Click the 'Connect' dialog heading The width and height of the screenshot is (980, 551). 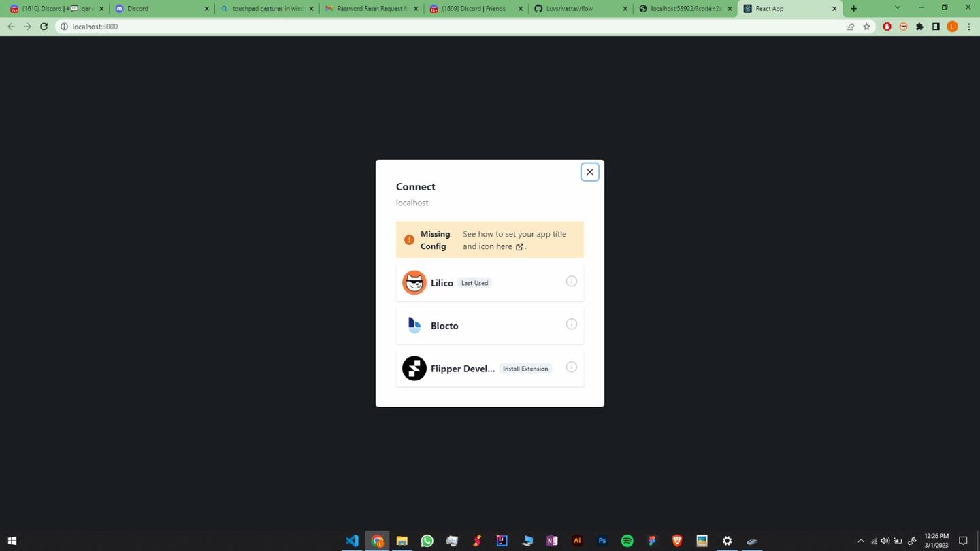coord(415,186)
